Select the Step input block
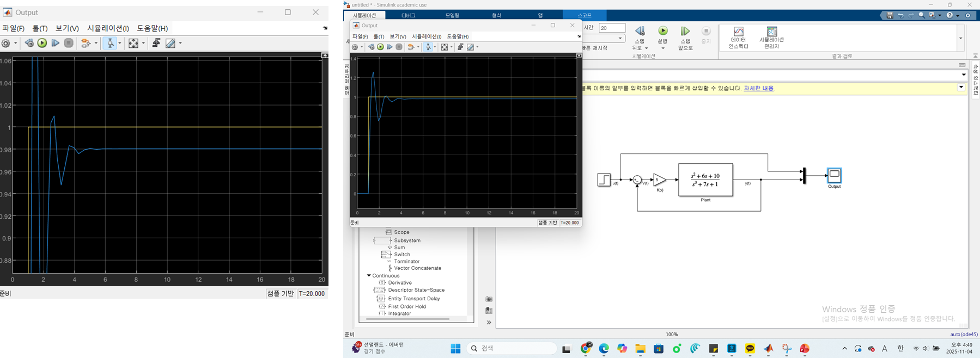980x358 pixels. (604, 180)
